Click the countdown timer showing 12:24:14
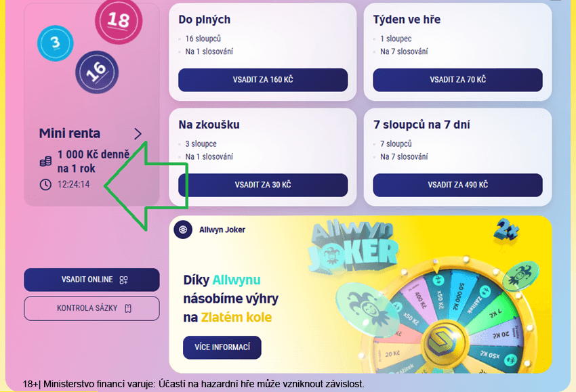Viewport: 576px width, 392px height. (75, 183)
